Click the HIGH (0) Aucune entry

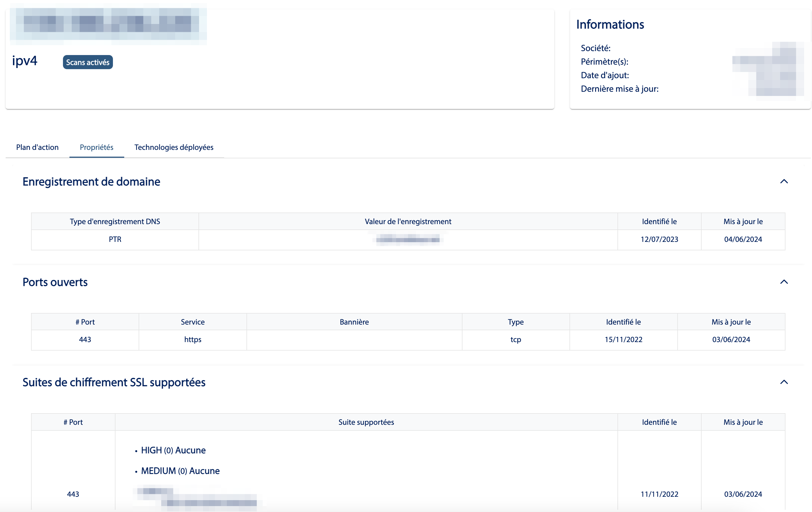pos(173,450)
